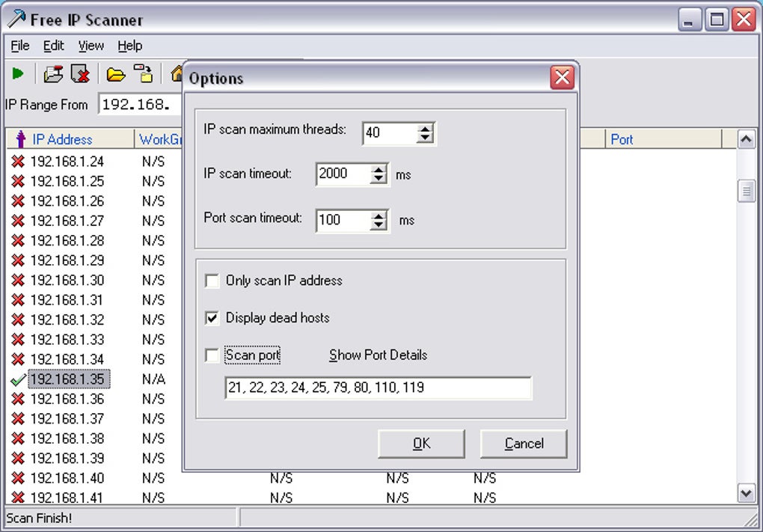
Task: Click the red X icon beside 192.168.1.26
Action: [18, 201]
